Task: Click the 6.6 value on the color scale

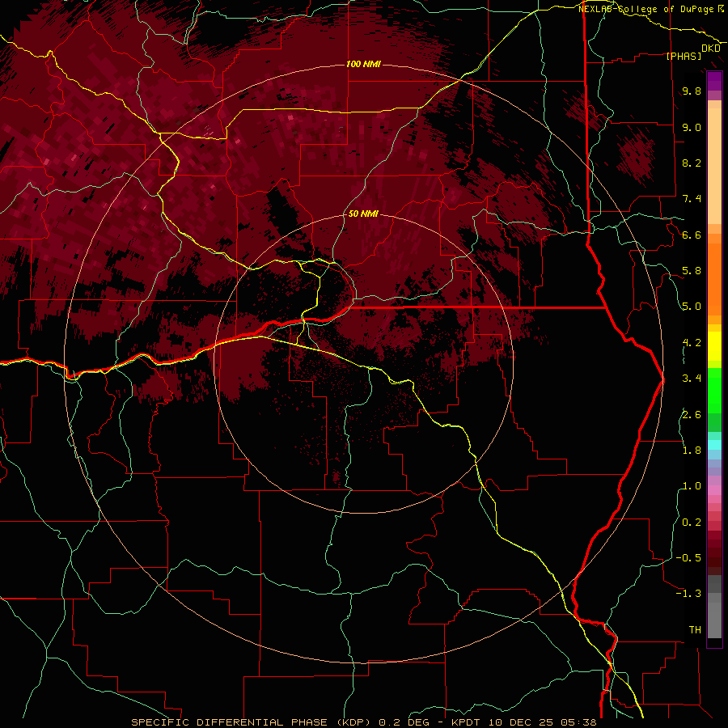Action: pos(692,235)
